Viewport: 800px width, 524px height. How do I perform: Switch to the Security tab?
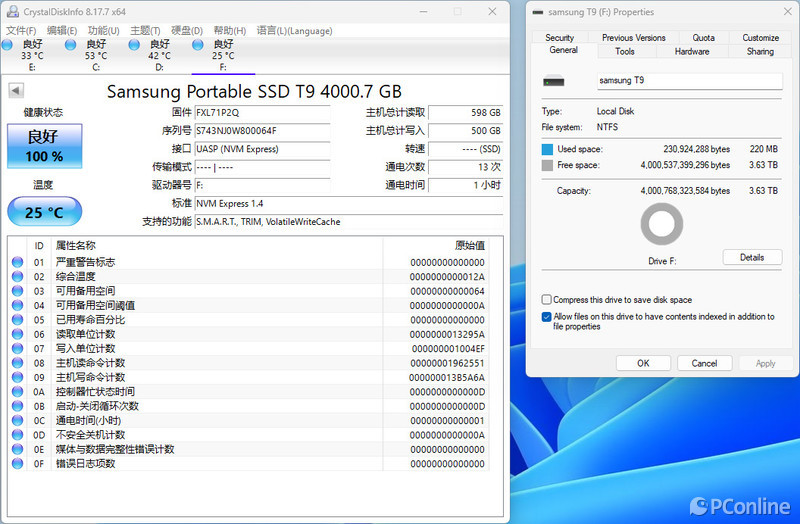point(560,38)
